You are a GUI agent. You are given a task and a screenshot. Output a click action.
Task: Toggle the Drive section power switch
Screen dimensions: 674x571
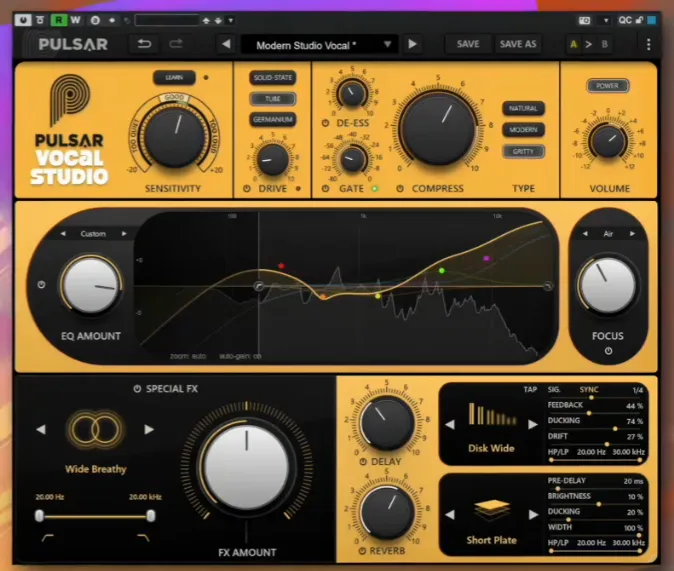tap(247, 188)
